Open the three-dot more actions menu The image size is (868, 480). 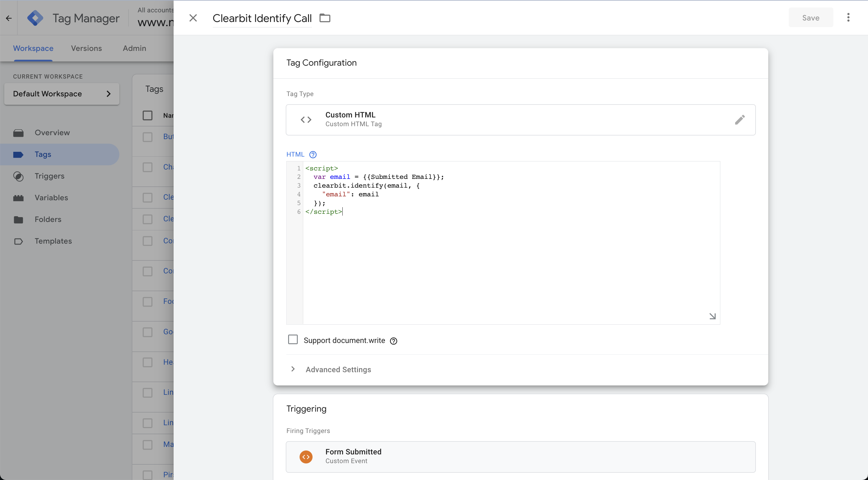848,17
